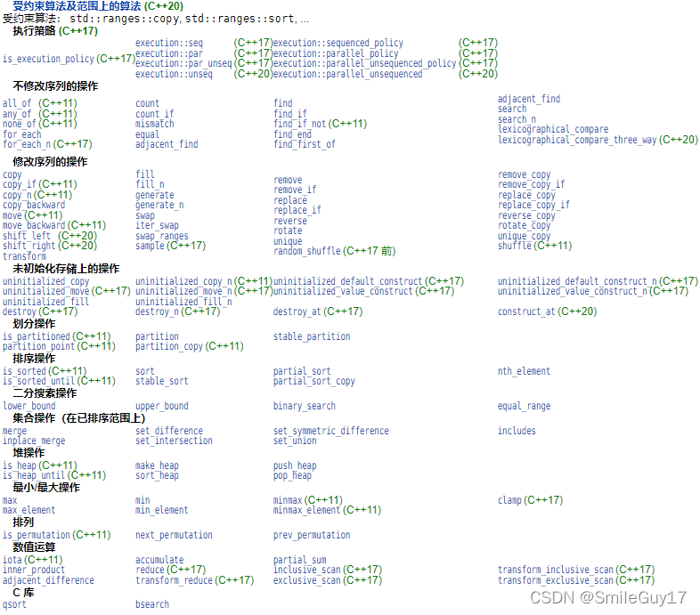Click the bsearch link
Image resolution: width=700 pixels, height=615 pixels.
pyautogui.click(x=151, y=604)
